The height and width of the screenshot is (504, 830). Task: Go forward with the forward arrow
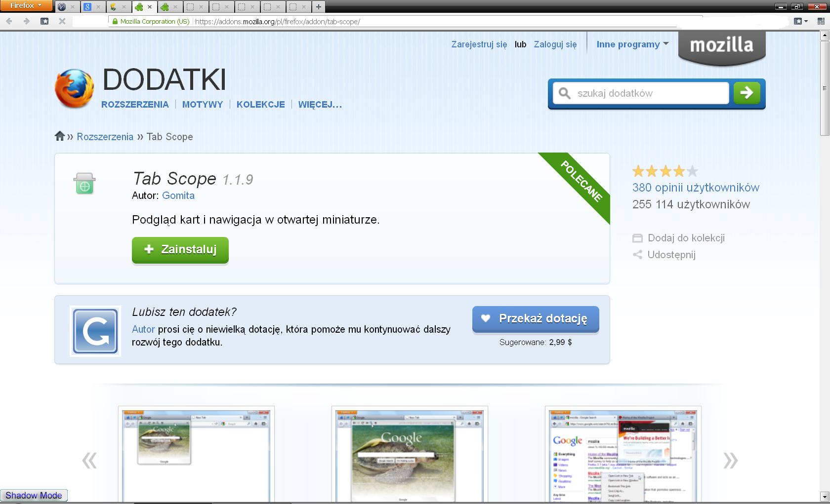point(27,21)
